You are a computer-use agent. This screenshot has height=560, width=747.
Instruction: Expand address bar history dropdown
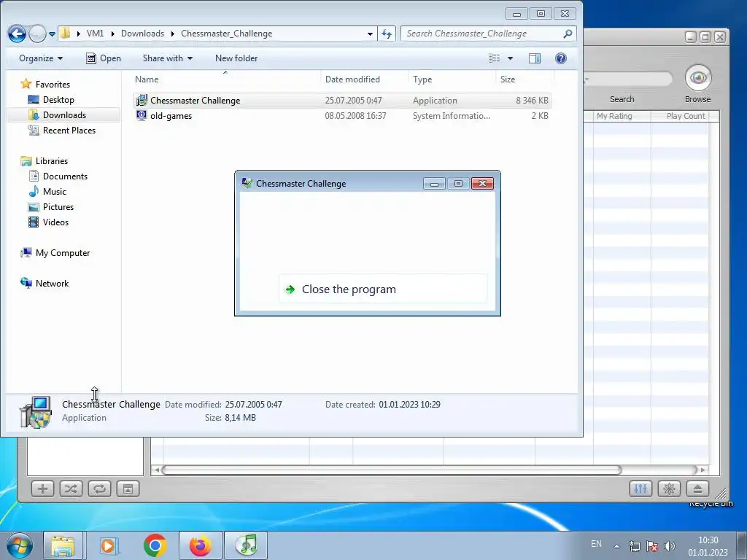pyautogui.click(x=370, y=34)
